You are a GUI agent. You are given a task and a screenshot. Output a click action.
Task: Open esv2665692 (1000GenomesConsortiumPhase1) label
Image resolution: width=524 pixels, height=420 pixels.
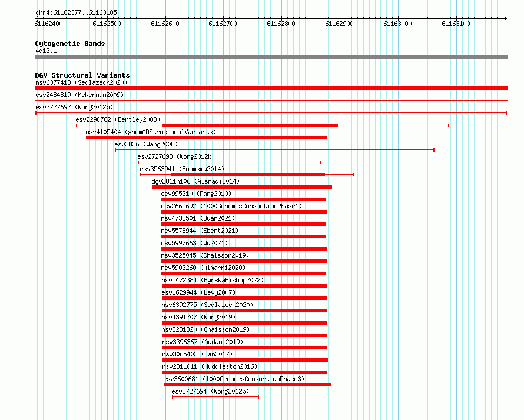[x=231, y=206]
